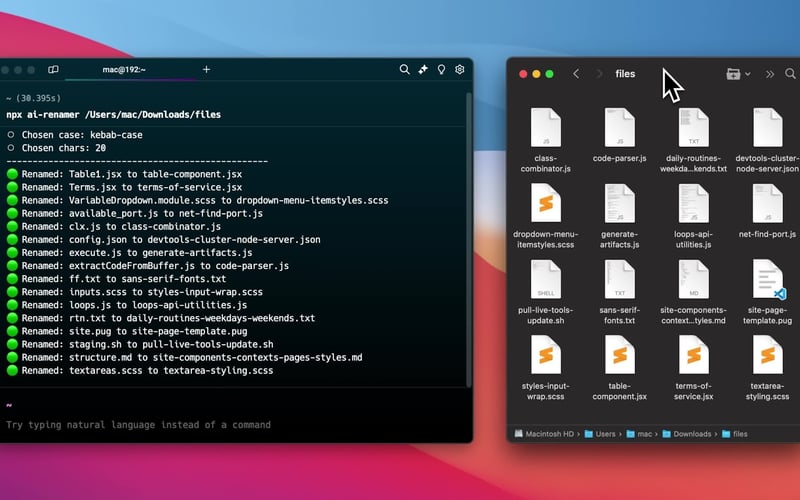This screenshot has width=800, height=500.
Task: Click the ff.txt renamed line
Action: click(116, 279)
